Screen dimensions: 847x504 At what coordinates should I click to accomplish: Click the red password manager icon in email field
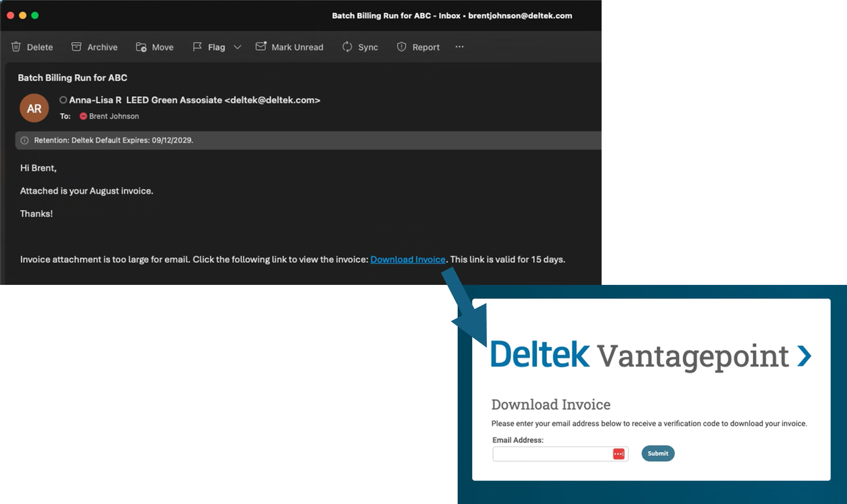click(x=618, y=454)
